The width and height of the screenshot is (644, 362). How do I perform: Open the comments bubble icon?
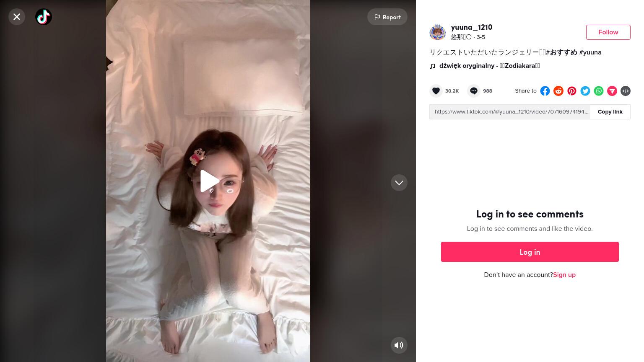(474, 91)
